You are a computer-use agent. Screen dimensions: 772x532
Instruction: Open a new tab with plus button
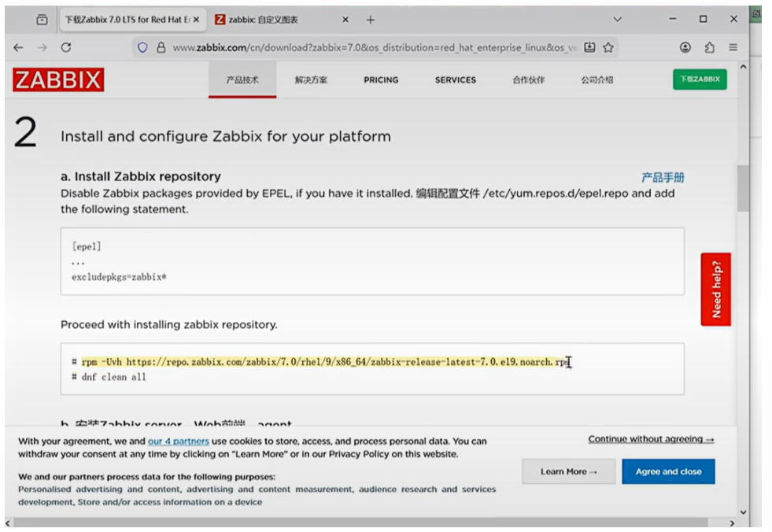371,20
